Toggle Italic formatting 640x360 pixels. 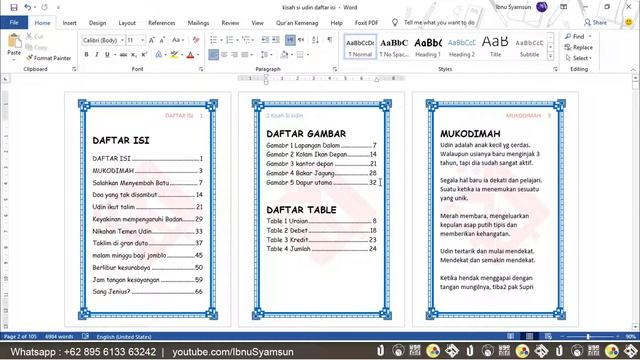[x=97, y=55]
